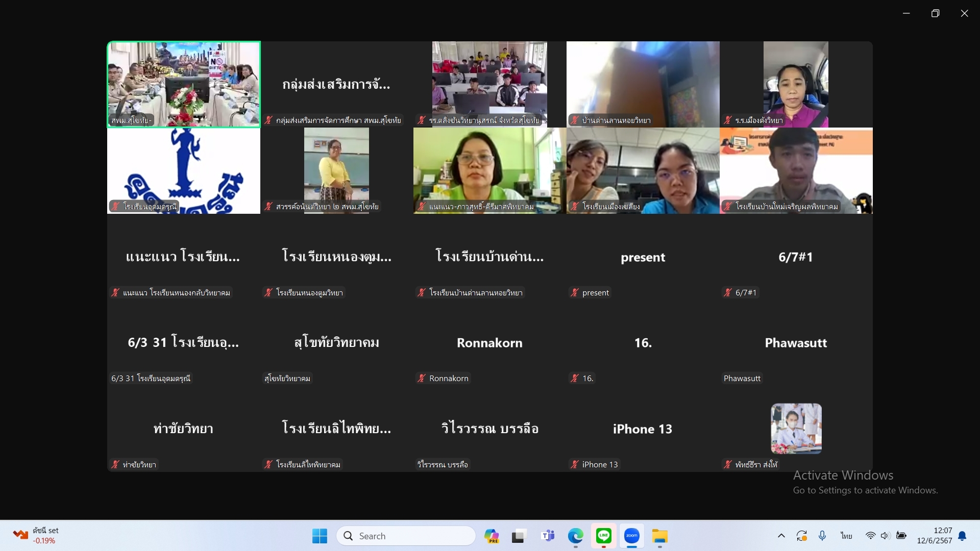This screenshot has height=551, width=980.
Task: Show hidden system tray icons chevron
Action: pos(781,536)
